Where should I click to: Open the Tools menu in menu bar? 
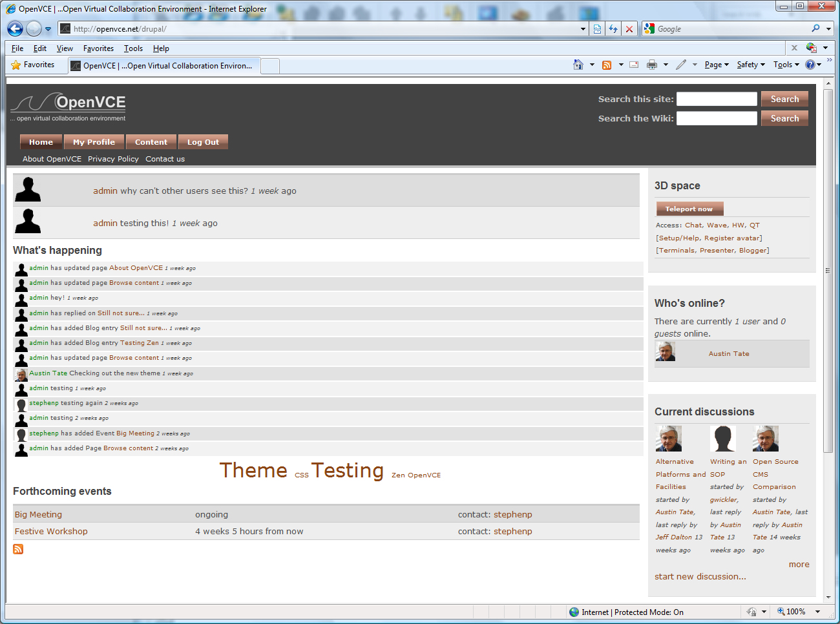(x=133, y=48)
